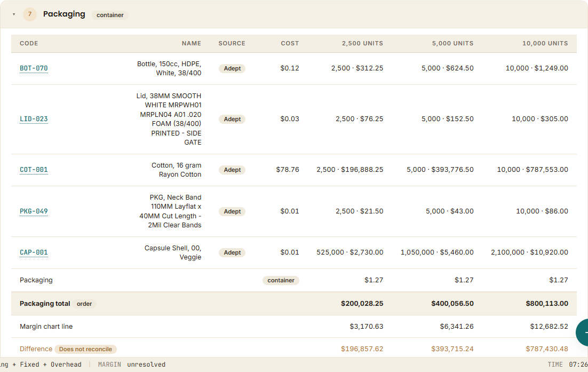Click the CODE column header
The height and width of the screenshot is (372, 588).
tap(29, 44)
